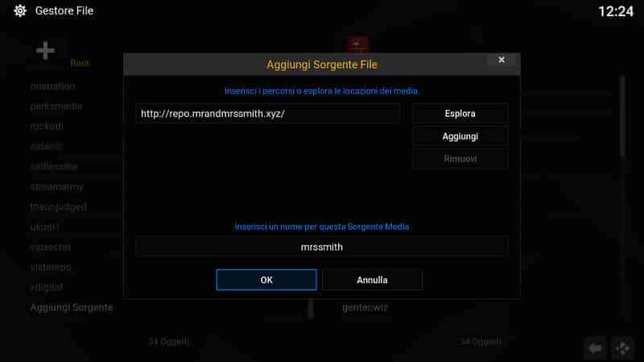644x362 pixels.
Task: Edit the repo.mrandmrssmith.xyz path field
Action: tap(268, 113)
